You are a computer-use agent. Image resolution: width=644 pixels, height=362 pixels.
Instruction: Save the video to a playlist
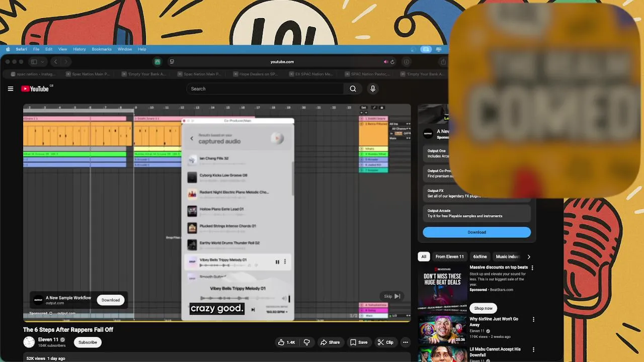tap(359, 342)
